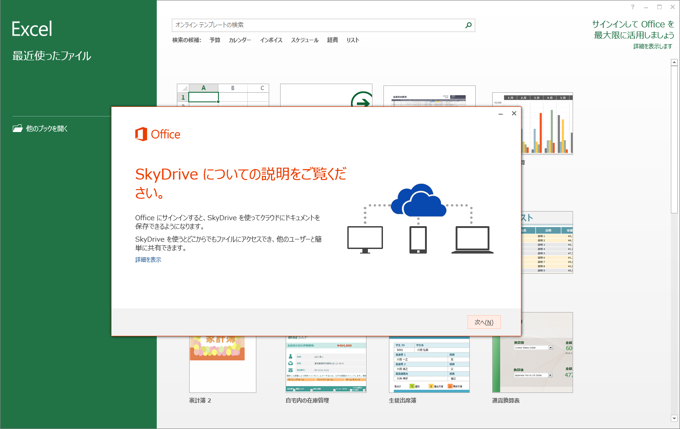Viewport: 680px width, 429px height.
Task: Click the 詳細を表示します sign-in link
Action: click(653, 46)
